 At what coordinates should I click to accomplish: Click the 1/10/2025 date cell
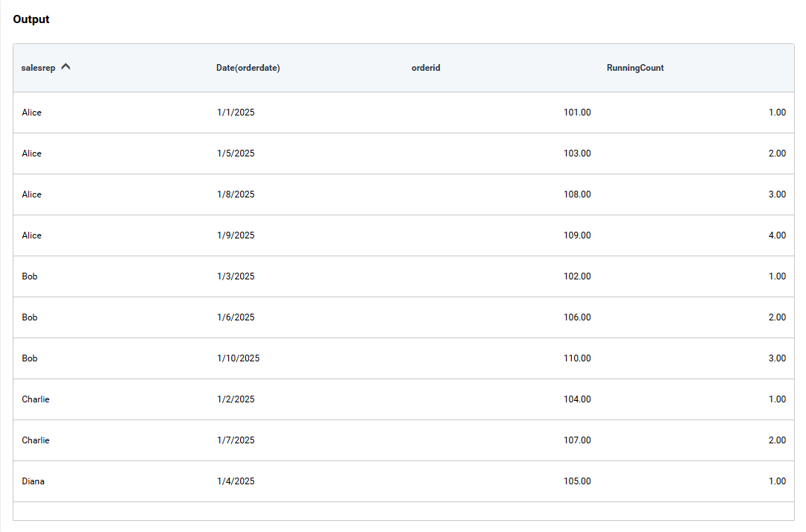pos(238,358)
